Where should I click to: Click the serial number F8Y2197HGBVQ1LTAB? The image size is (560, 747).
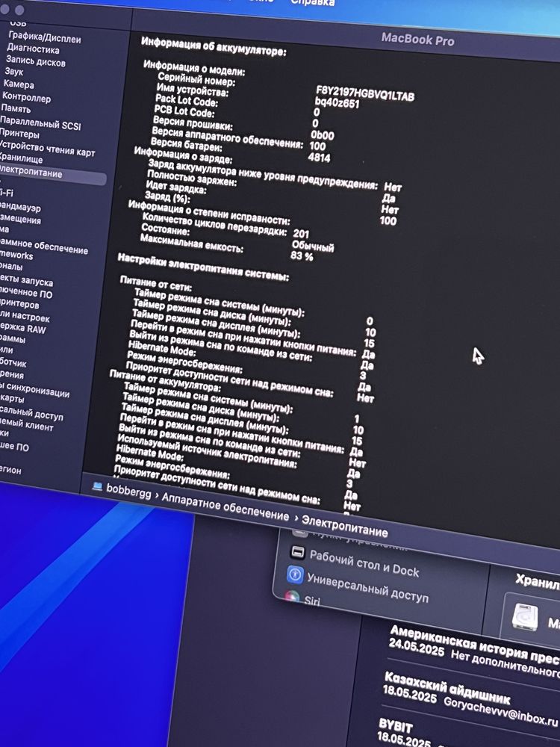(365, 93)
